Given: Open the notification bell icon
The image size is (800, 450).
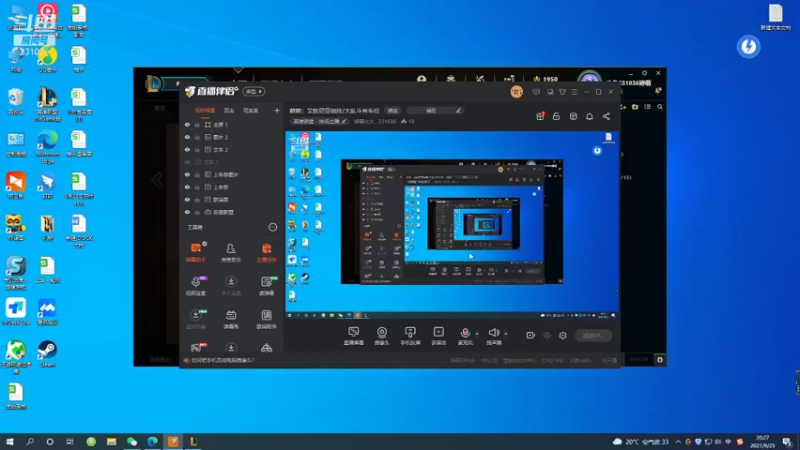Looking at the screenshot, I should point(590,116).
